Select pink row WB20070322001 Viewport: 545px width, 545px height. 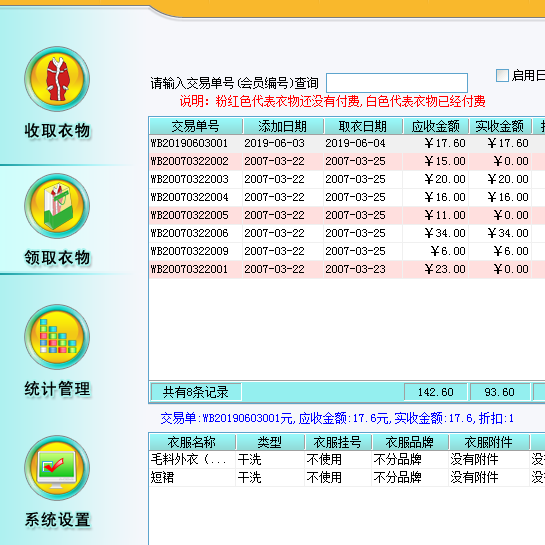(347, 269)
